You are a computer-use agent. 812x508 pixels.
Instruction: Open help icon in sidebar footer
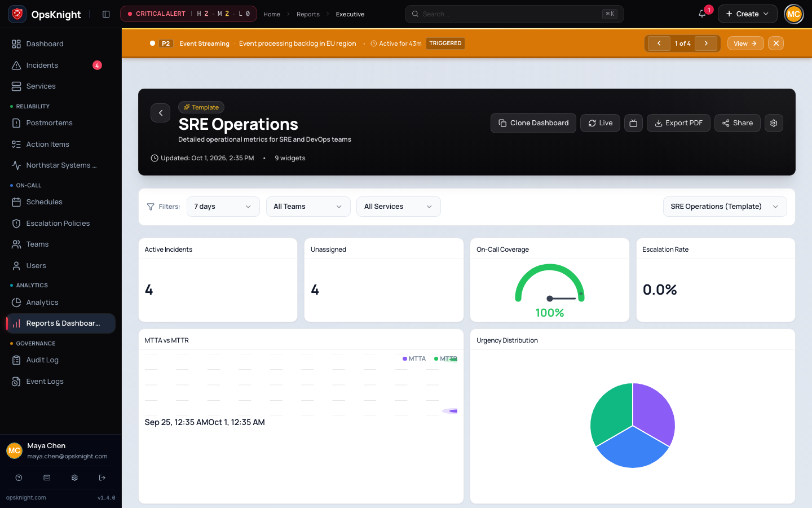(x=19, y=478)
